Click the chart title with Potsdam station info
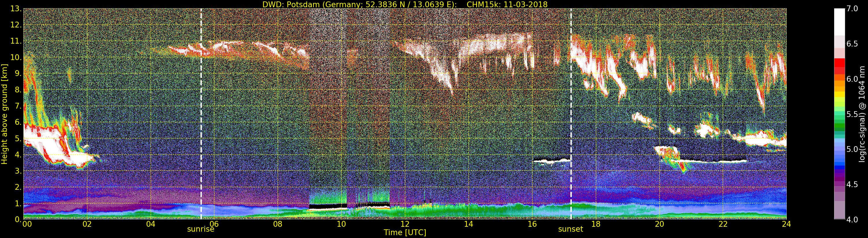Image resolution: width=868 pixels, height=238 pixels. (x=405, y=4)
